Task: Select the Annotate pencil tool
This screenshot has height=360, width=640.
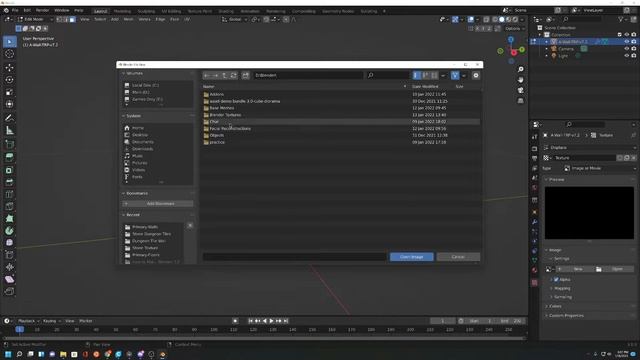Action: coord(9,118)
